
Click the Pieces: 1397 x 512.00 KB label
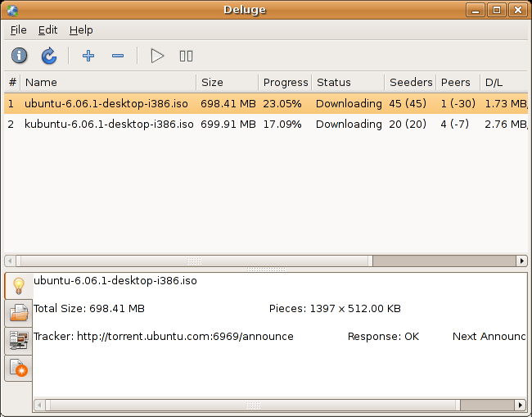[x=335, y=309]
